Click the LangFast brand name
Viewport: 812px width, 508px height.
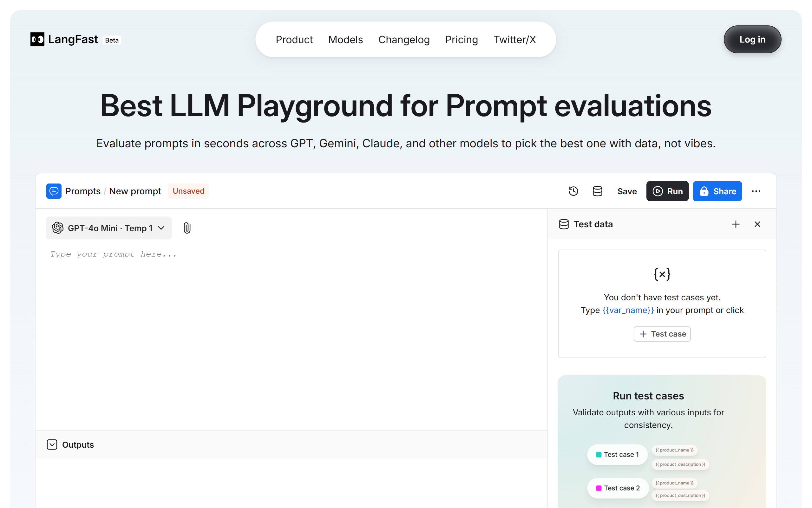[x=73, y=39]
